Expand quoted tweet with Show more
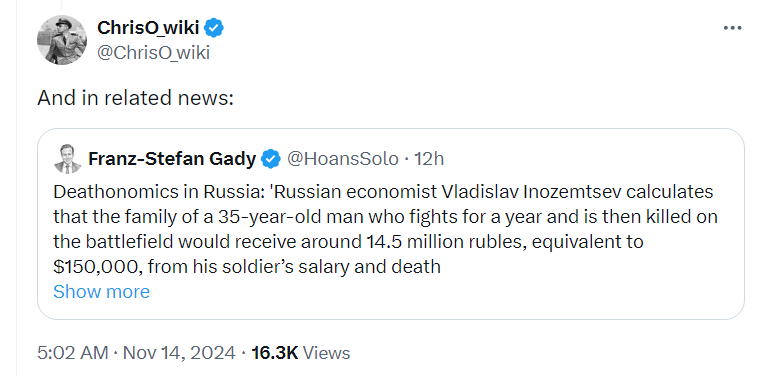 tap(101, 292)
